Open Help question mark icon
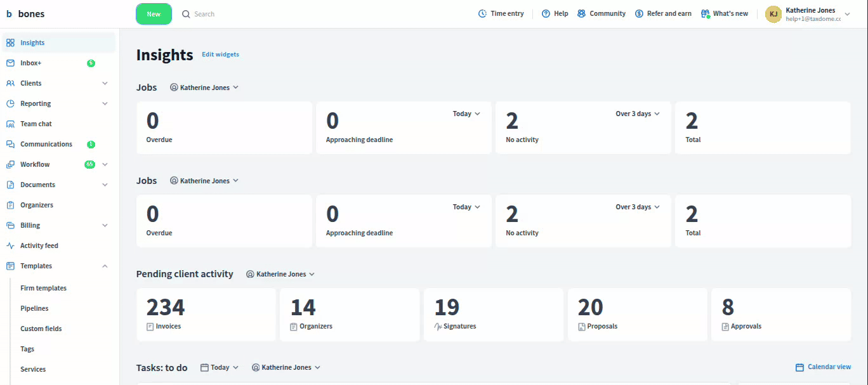Screen dimensions: 868x385 tap(546, 13)
